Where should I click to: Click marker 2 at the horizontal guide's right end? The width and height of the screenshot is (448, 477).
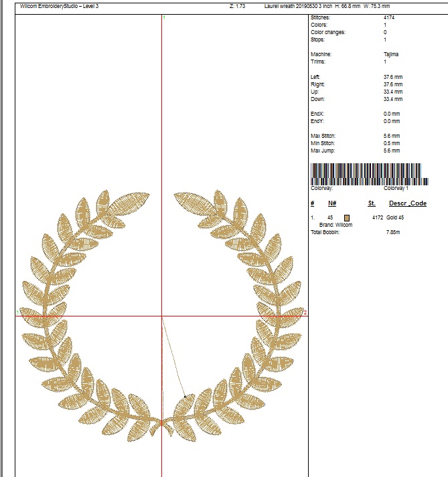pyautogui.click(x=305, y=312)
